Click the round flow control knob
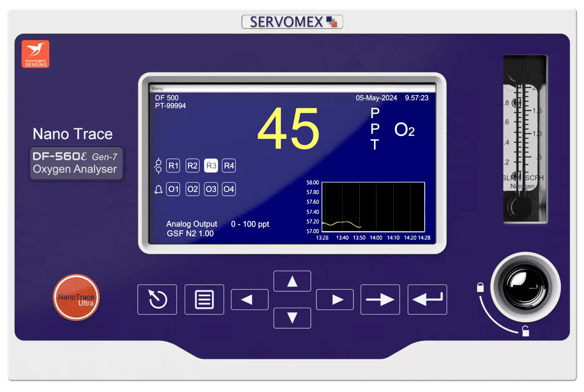Screen dimensions: 584x392 525,287
